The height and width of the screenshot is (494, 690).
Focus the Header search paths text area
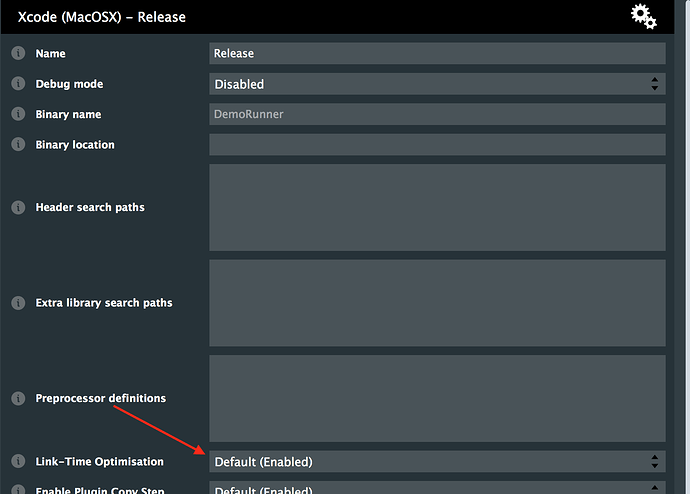(x=437, y=208)
